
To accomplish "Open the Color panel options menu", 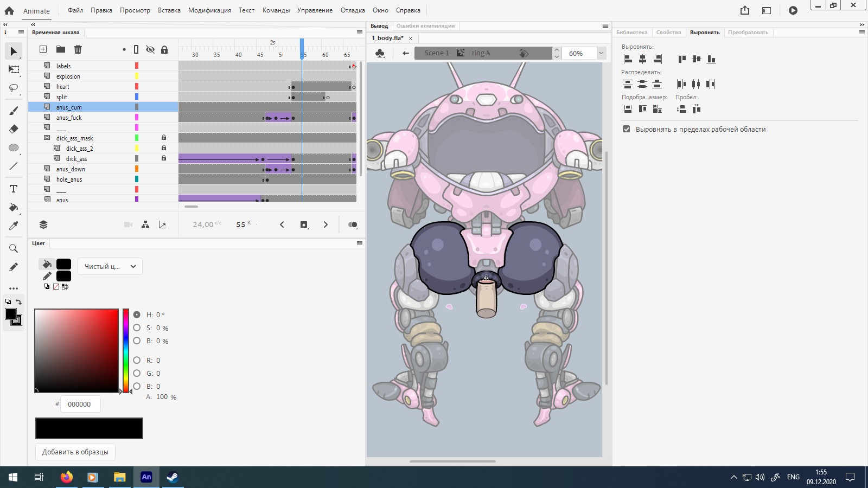I will (x=360, y=243).
